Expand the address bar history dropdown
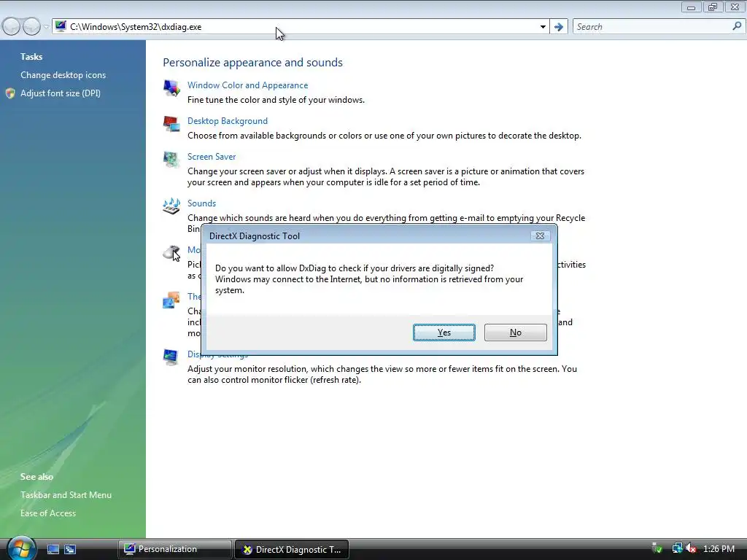The width and height of the screenshot is (747, 560). tap(543, 27)
